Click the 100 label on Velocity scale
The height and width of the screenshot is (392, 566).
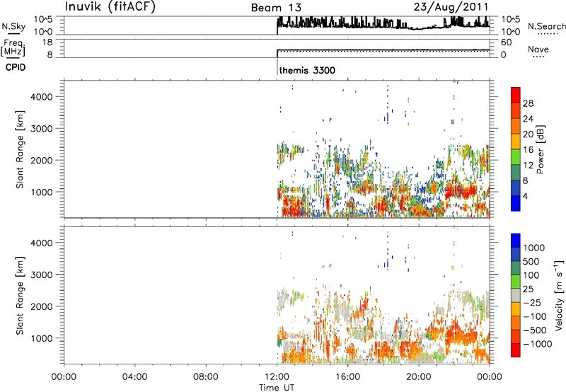[x=531, y=275]
